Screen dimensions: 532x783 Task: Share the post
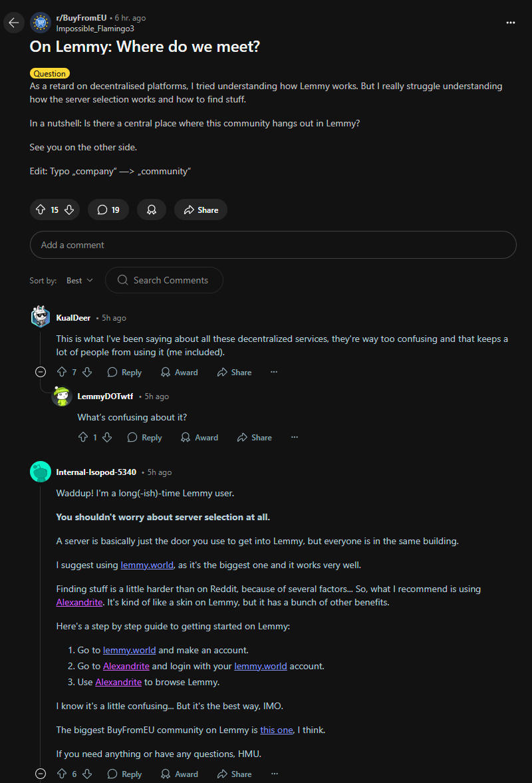coord(200,210)
